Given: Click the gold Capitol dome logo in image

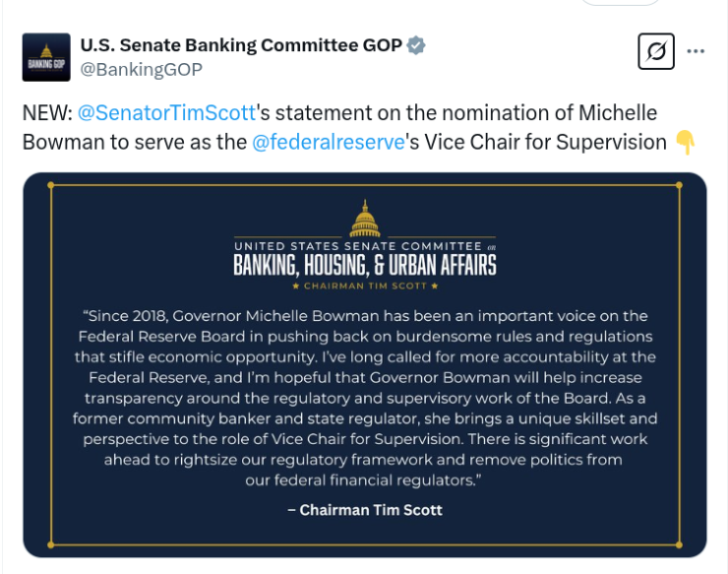Looking at the screenshot, I should pyautogui.click(x=365, y=219).
